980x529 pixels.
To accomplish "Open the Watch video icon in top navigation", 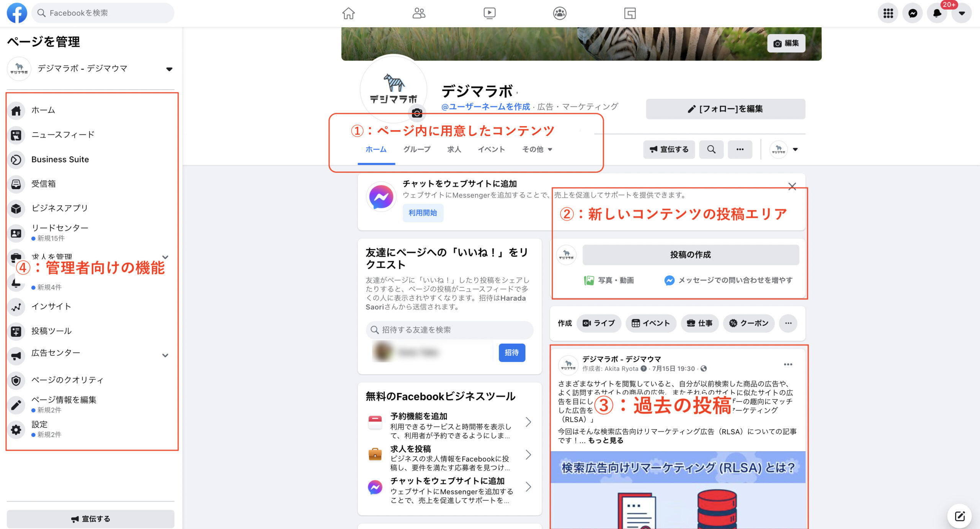I will point(489,13).
